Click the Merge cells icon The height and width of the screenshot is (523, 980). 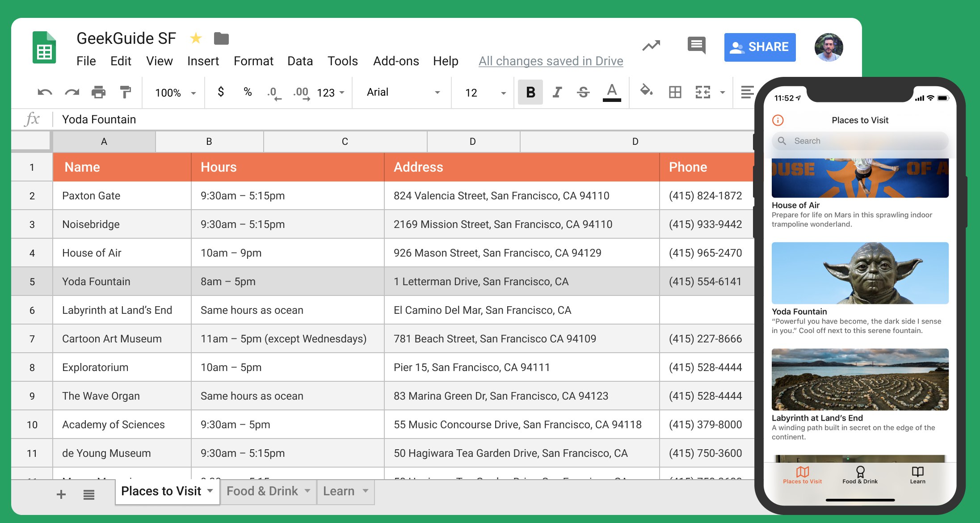click(x=703, y=92)
